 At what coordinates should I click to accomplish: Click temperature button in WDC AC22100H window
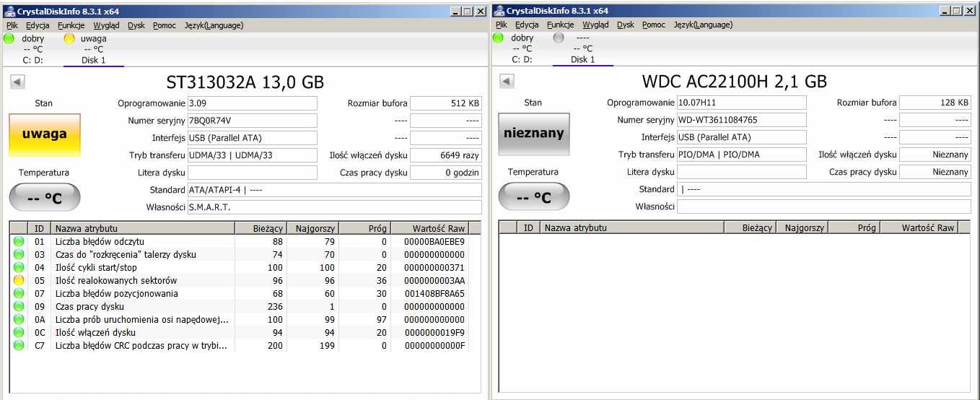[533, 197]
